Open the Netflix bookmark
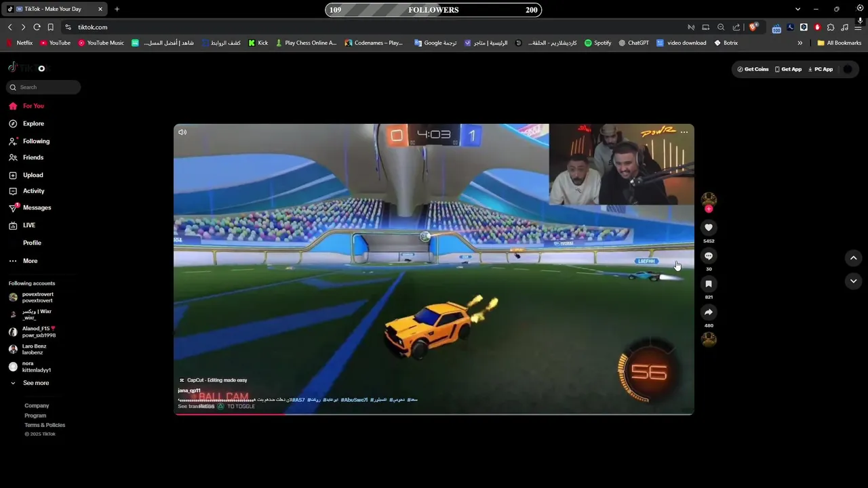868x488 pixels. coord(19,43)
